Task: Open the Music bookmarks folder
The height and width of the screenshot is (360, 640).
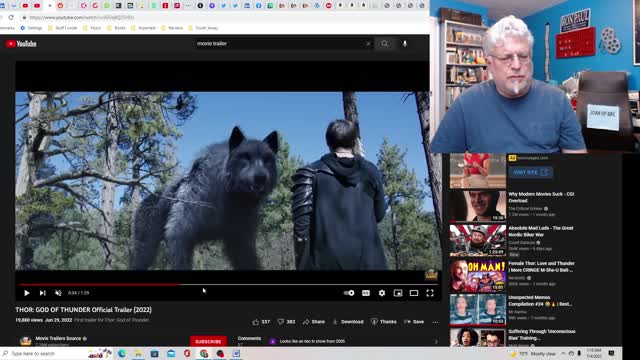Action: (92, 28)
